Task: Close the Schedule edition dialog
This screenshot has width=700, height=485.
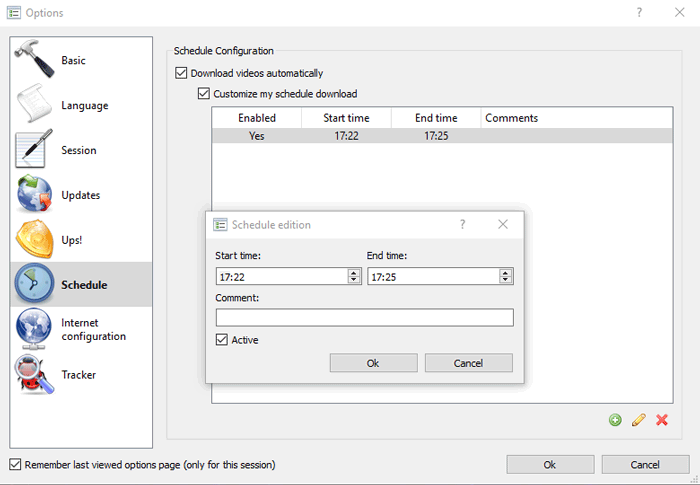Action: tap(503, 224)
